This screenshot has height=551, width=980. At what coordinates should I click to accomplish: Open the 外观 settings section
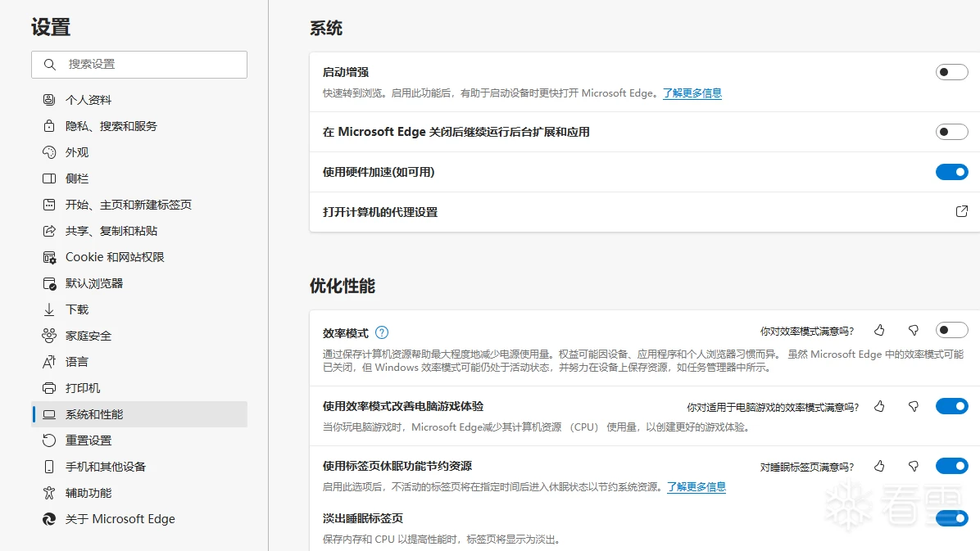pyautogui.click(x=139, y=152)
